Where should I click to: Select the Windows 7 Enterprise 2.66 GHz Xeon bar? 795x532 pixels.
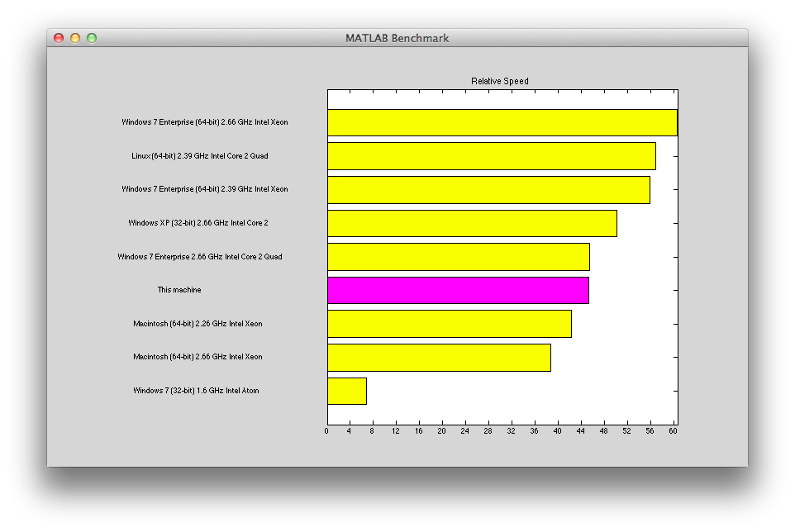(502, 122)
